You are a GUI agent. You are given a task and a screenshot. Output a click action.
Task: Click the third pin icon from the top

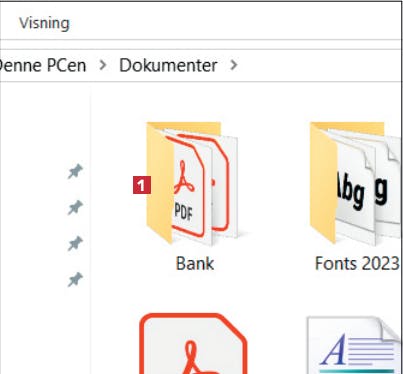coord(75,243)
